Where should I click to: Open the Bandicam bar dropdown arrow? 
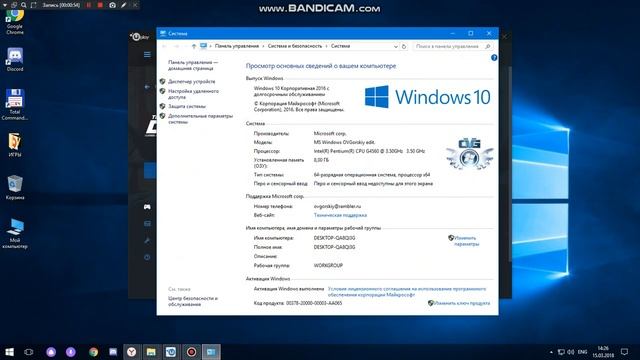pos(5,5)
